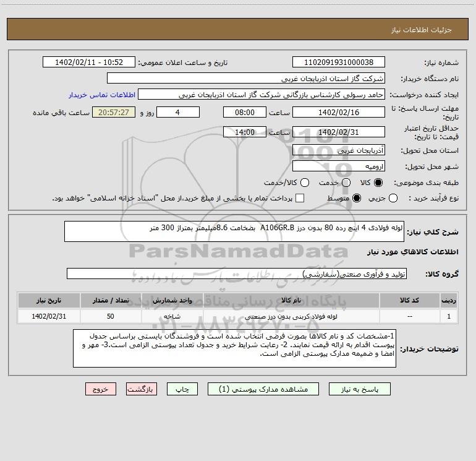The image size is (476, 461).
Task: Click the 08:00 deadline time field
Action: [x=245, y=112]
